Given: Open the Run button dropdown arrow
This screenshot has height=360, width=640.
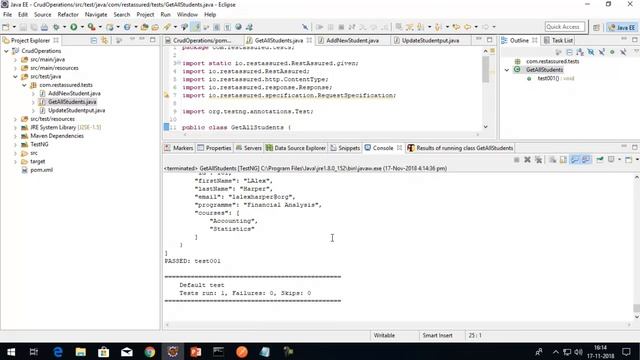Looking at the screenshot, I should [x=82, y=27].
